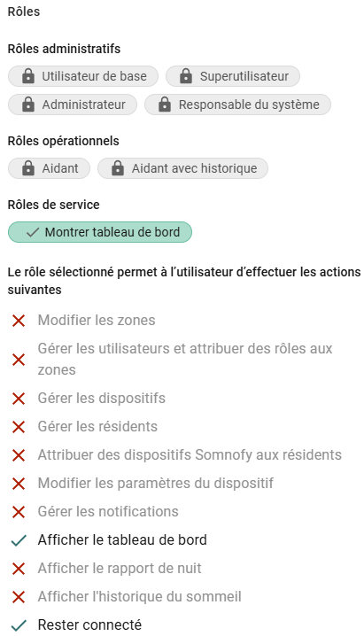Screen dimensions: 364x636
Task: Click Afficher le rapport de nuit permission
Action: pyautogui.click(x=120, y=569)
